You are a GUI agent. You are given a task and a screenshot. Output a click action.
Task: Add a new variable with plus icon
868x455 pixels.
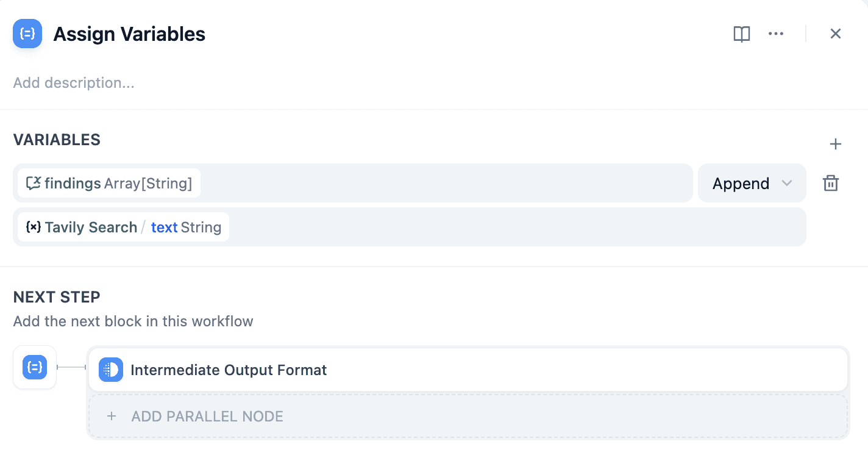pyautogui.click(x=836, y=145)
